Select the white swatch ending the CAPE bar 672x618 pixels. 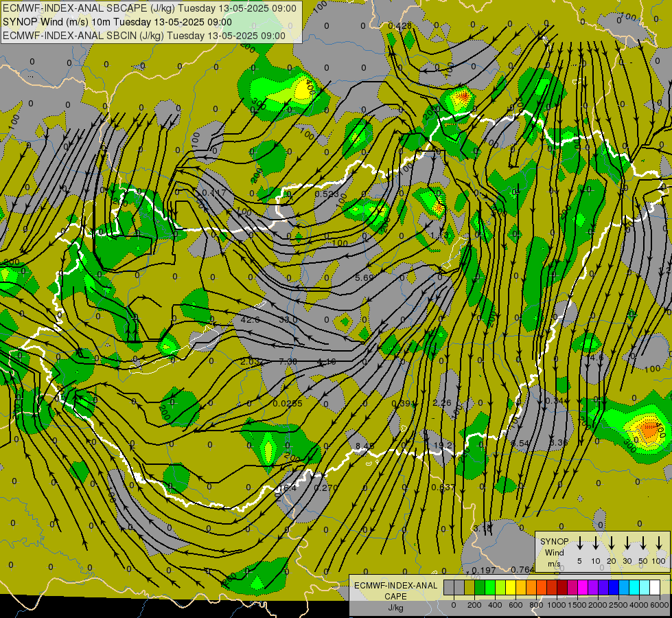[x=655, y=587]
